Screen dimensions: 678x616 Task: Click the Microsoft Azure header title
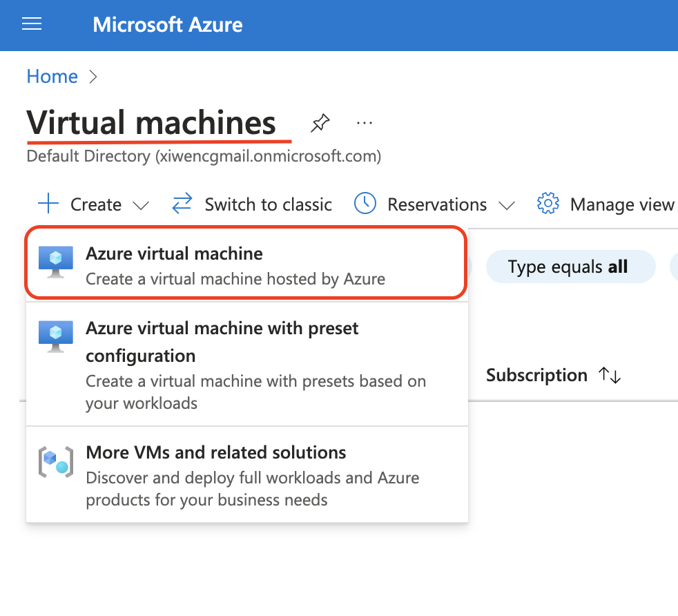pyautogui.click(x=167, y=25)
